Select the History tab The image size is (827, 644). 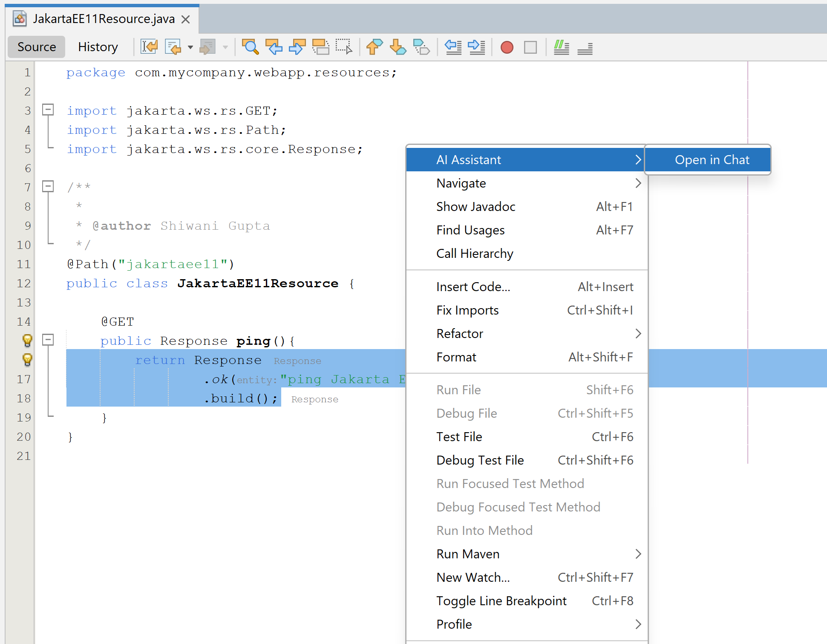click(x=97, y=46)
